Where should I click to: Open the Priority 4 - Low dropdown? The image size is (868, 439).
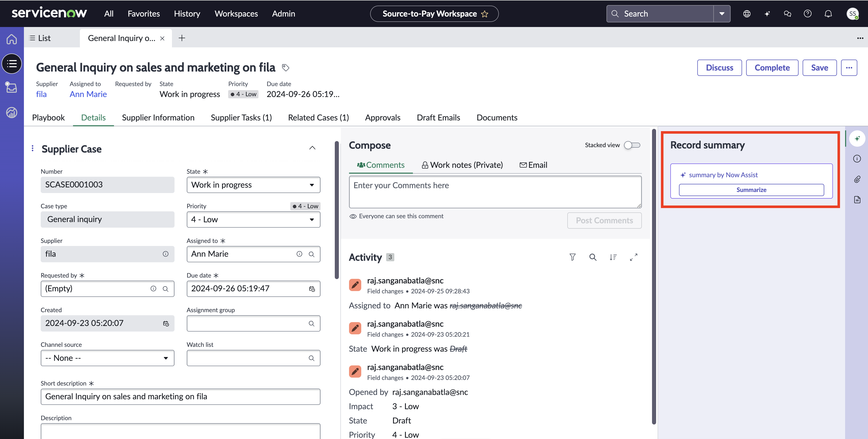tap(253, 220)
